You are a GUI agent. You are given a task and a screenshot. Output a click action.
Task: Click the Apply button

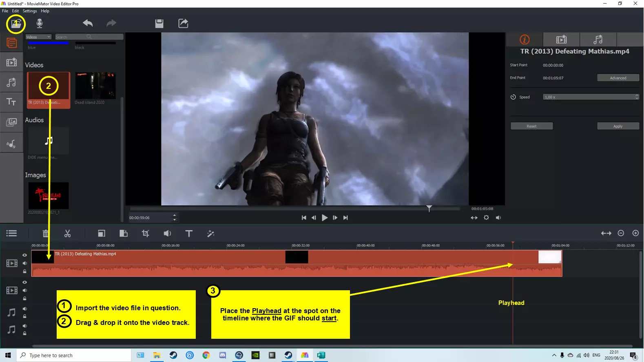(618, 126)
